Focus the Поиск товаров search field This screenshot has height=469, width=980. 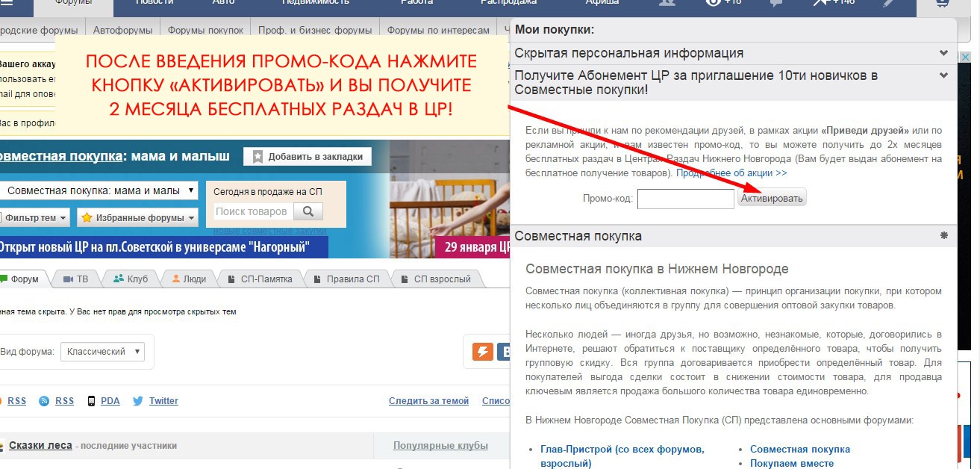pyautogui.click(x=253, y=211)
